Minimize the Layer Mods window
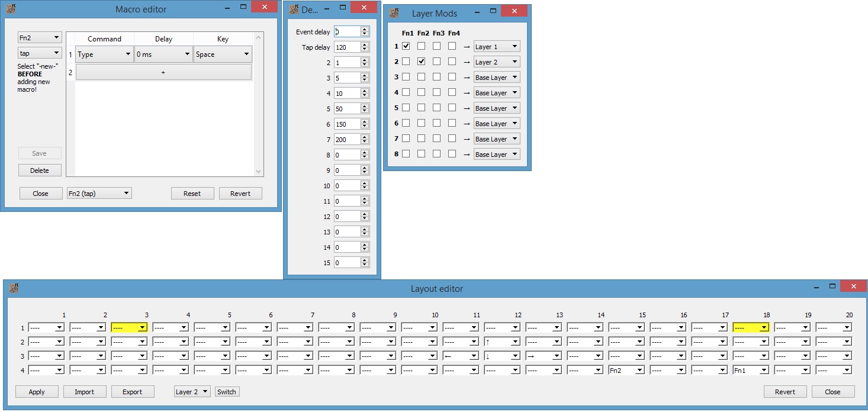This screenshot has height=412, width=868. (x=476, y=11)
